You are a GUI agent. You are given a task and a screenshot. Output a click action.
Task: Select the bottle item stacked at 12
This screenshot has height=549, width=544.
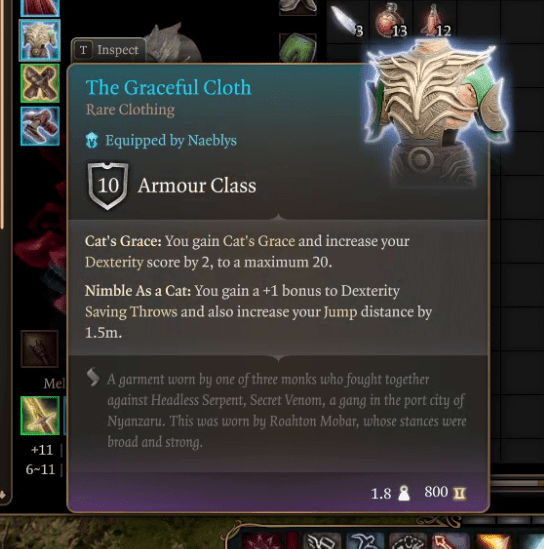click(x=434, y=20)
